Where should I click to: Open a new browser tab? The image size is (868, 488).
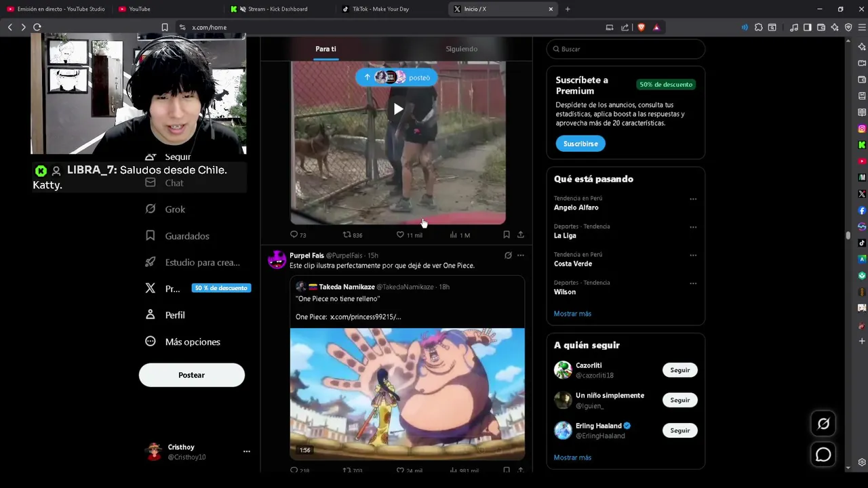(568, 9)
